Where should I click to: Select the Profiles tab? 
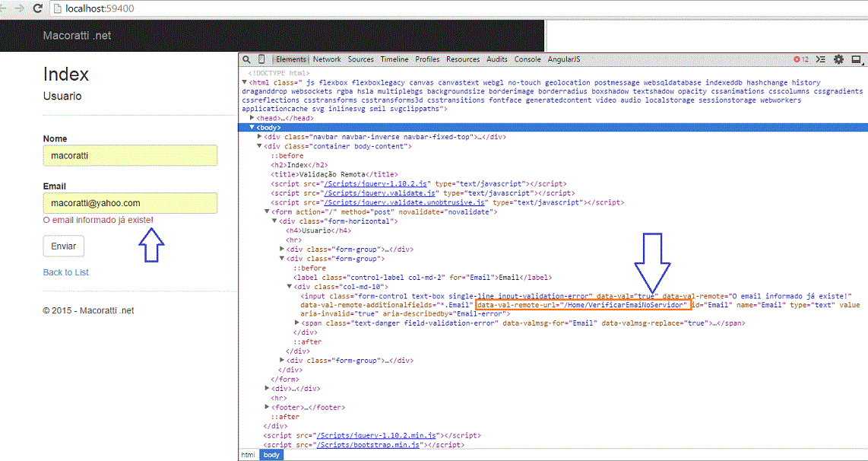tap(427, 59)
